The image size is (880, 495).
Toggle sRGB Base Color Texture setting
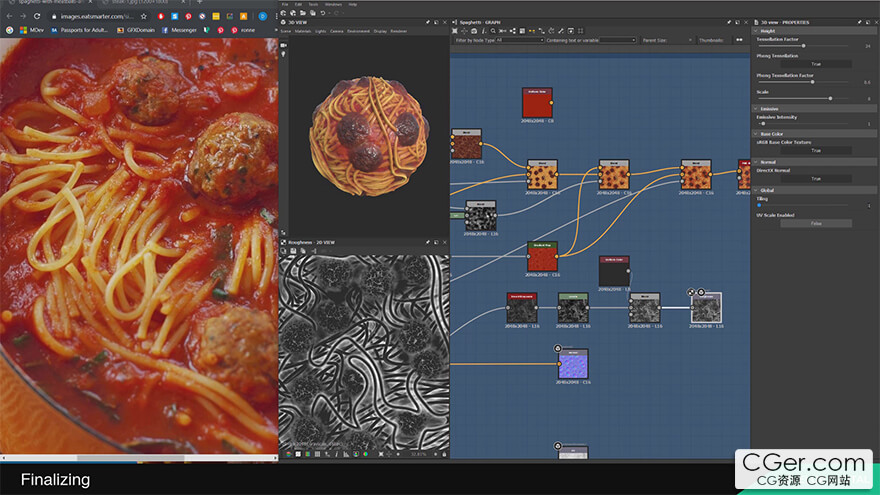(x=815, y=150)
